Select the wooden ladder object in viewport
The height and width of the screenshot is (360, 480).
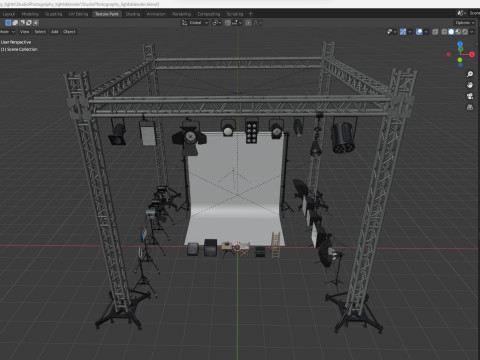[x=276, y=245]
